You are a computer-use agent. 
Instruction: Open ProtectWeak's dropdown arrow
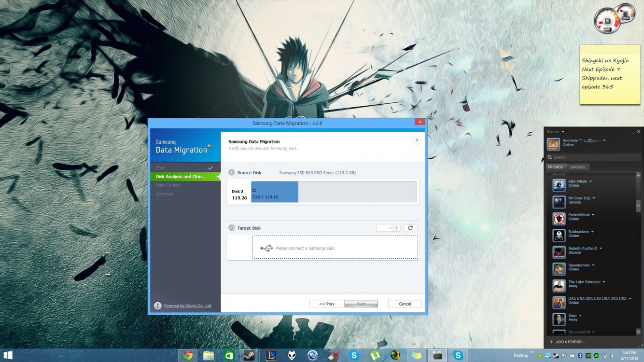coord(593,215)
